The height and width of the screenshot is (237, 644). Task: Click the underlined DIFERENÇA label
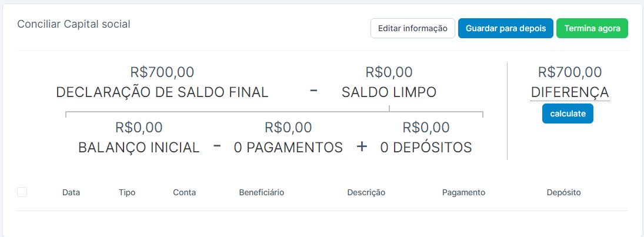click(x=569, y=93)
